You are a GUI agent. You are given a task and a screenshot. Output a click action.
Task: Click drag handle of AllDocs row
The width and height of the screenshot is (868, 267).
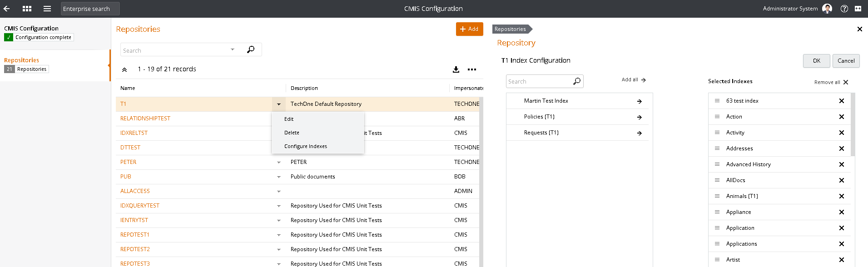[x=717, y=180]
